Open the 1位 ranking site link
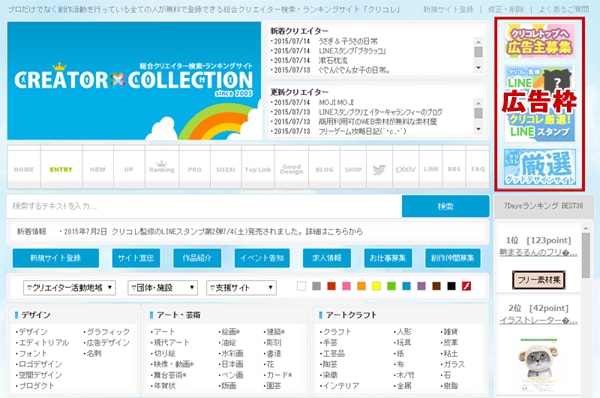Viewport: 600px width, 398px height. tap(538, 252)
